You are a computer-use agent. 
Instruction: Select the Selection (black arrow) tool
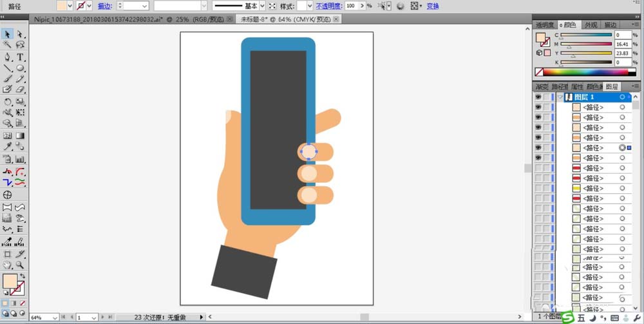coord(7,33)
